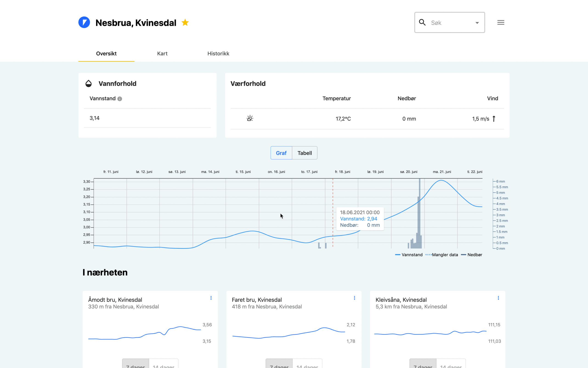Click 330 m fra Nesbrua distance text
Screen dimensions: 588x368
(x=123, y=306)
